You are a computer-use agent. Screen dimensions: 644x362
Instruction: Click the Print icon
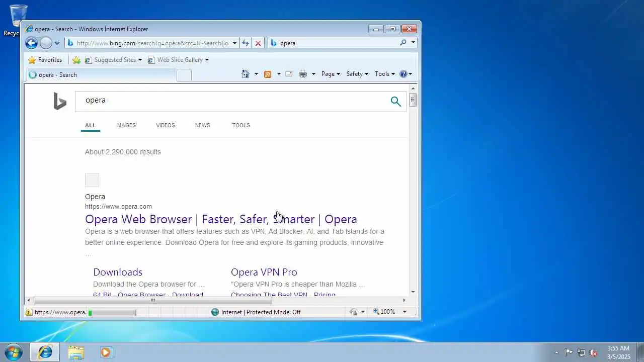click(303, 74)
